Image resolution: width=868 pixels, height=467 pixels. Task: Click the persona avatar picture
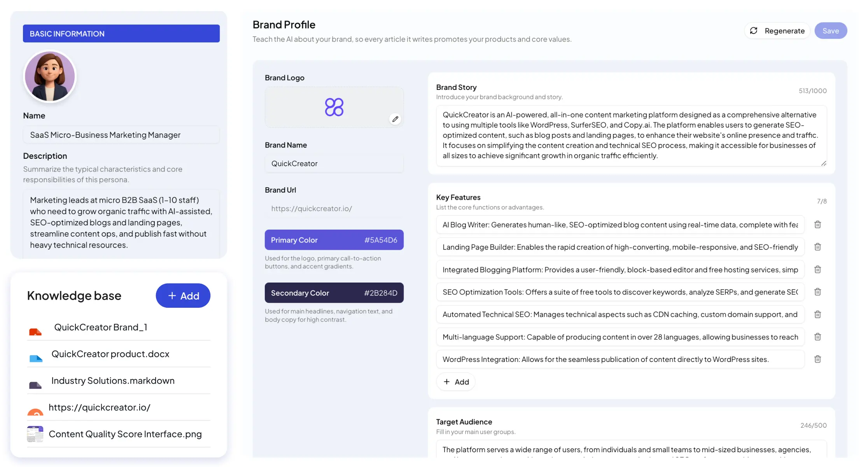pyautogui.click(x=50, y=76)
